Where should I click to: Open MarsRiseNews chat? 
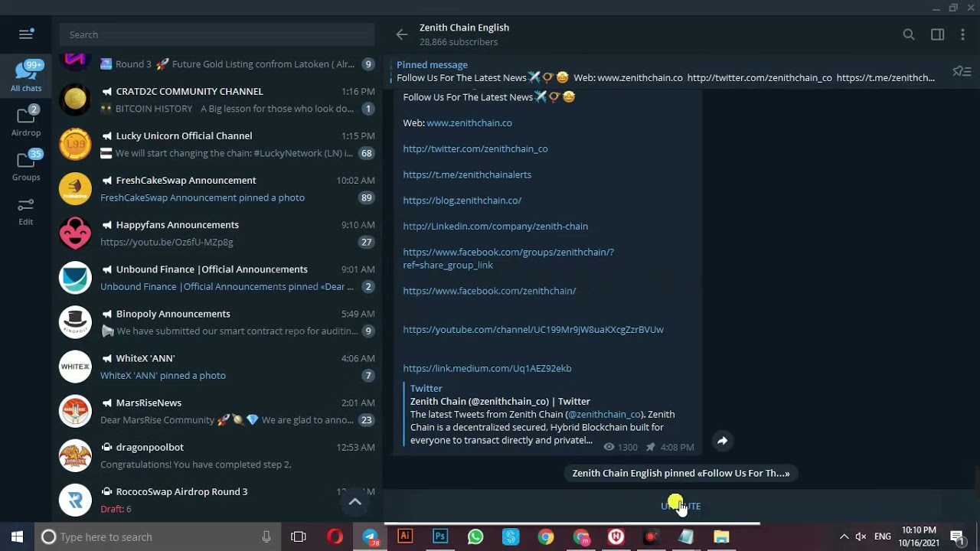[x=217, y=411]
